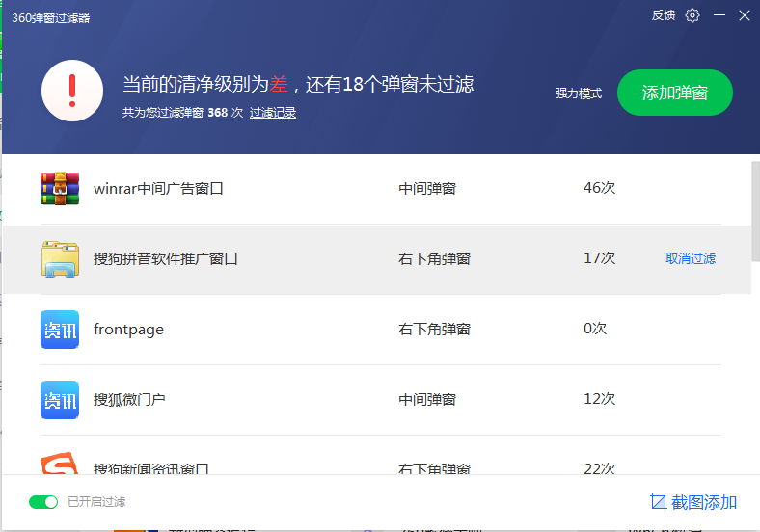
Task: Select the 搜狗新闻资讯窗口 entry text
Action: (x=150, y=468)
